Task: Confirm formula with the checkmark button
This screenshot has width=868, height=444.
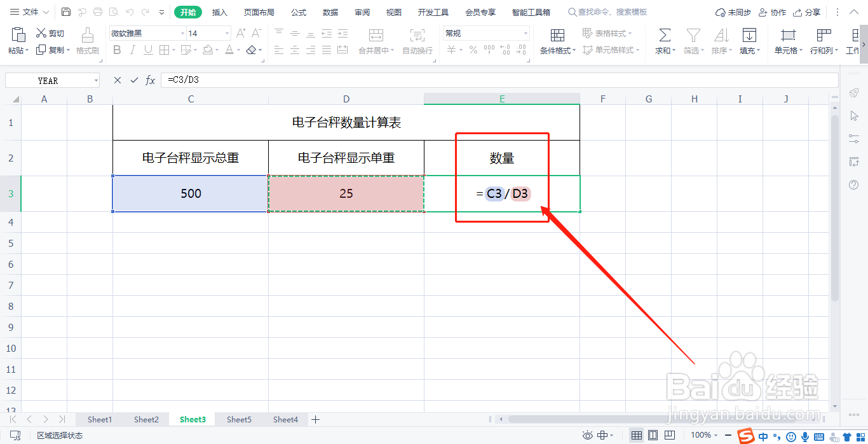Action: pyautogui.click(x=134, y=80)
